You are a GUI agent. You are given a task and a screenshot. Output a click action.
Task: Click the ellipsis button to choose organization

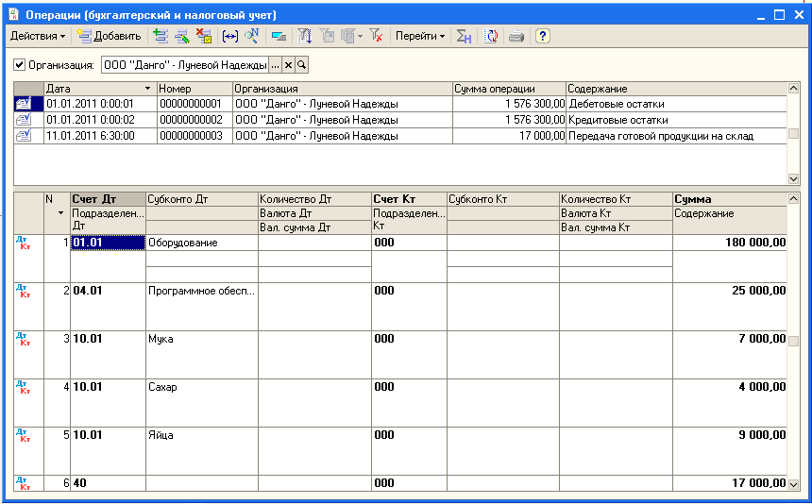(x=276, y=65)
